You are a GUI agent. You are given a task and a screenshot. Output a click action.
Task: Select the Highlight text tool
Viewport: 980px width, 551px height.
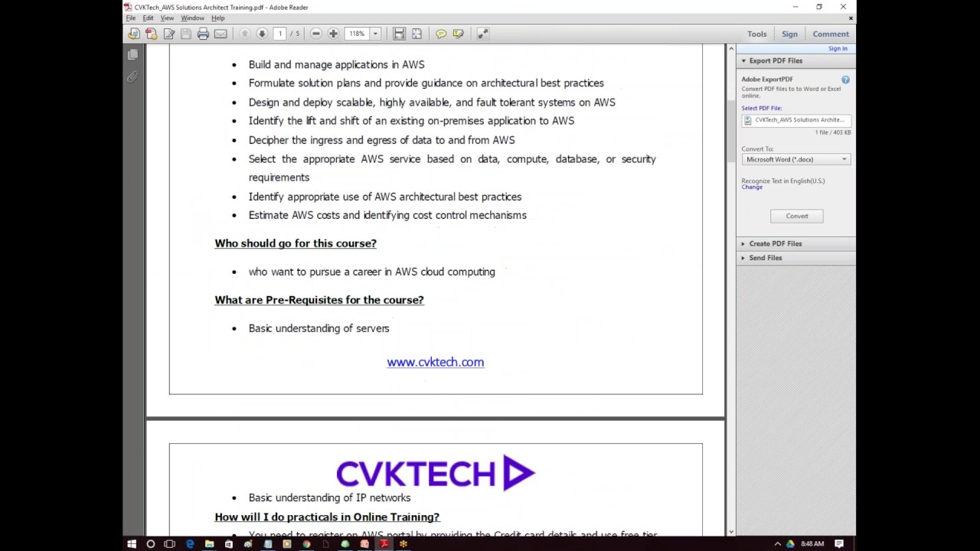click(459, 34)
